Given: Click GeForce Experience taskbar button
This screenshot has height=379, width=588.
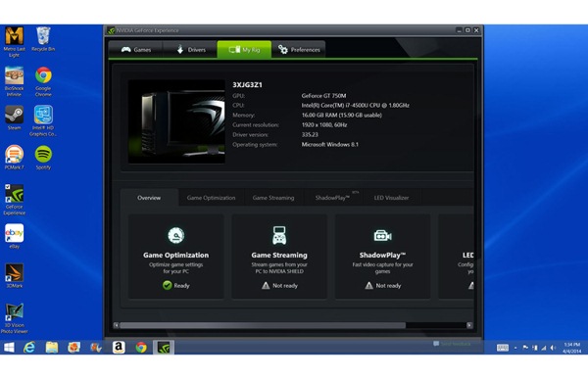Looking at the screenshot, I should tap(164, 348).
